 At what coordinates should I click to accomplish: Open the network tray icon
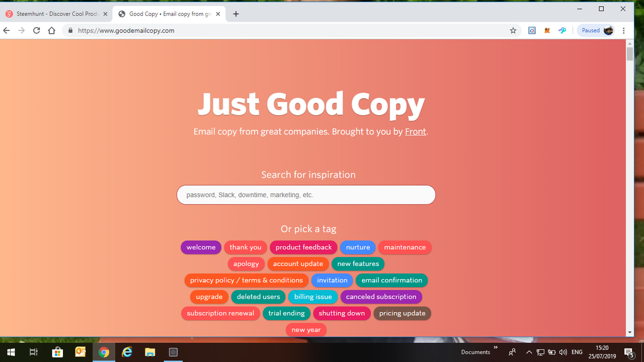click(x=540, y=352)
